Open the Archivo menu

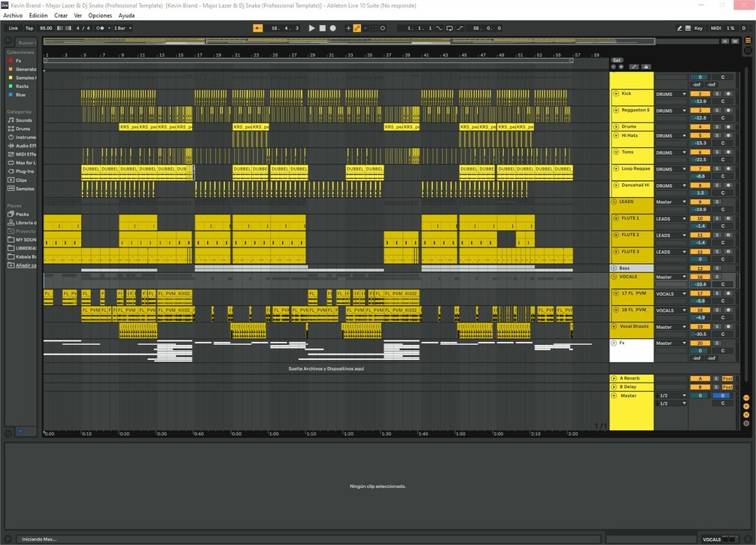pos(13,16)
